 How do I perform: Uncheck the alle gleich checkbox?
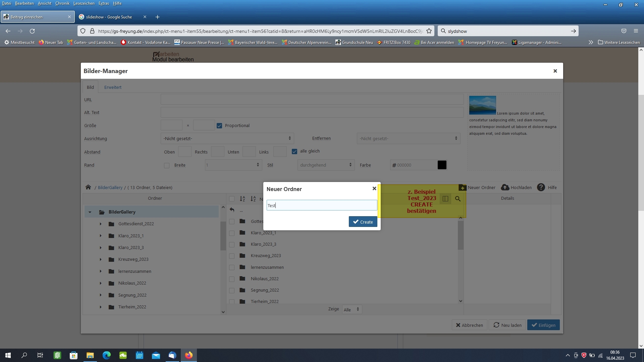294,152
